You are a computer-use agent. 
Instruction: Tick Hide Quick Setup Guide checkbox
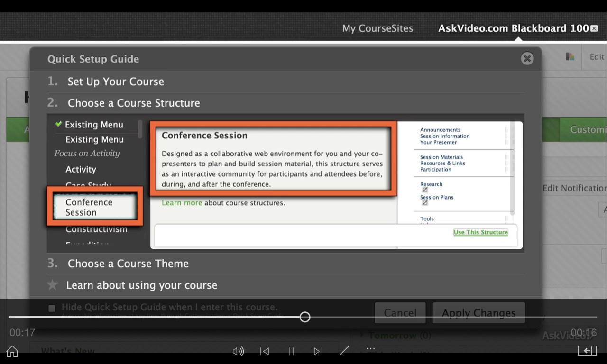pos(52,308)
